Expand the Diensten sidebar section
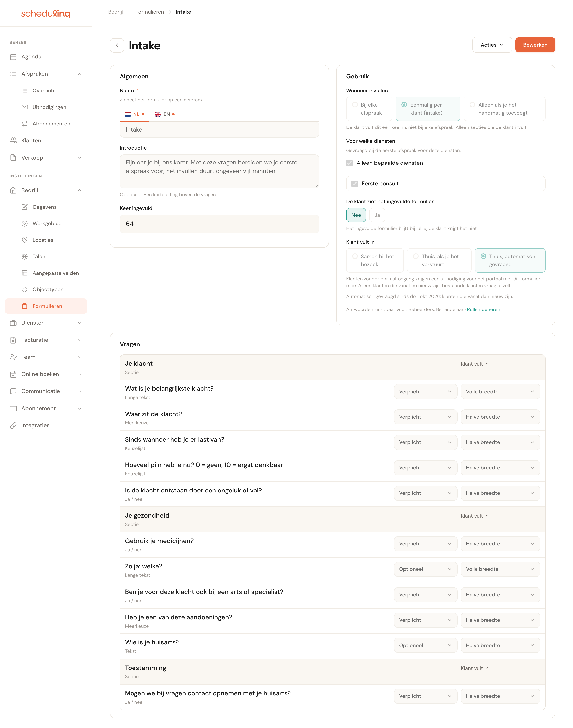Image resolution: width=573 pixels, height=728 pixels. 80,323
